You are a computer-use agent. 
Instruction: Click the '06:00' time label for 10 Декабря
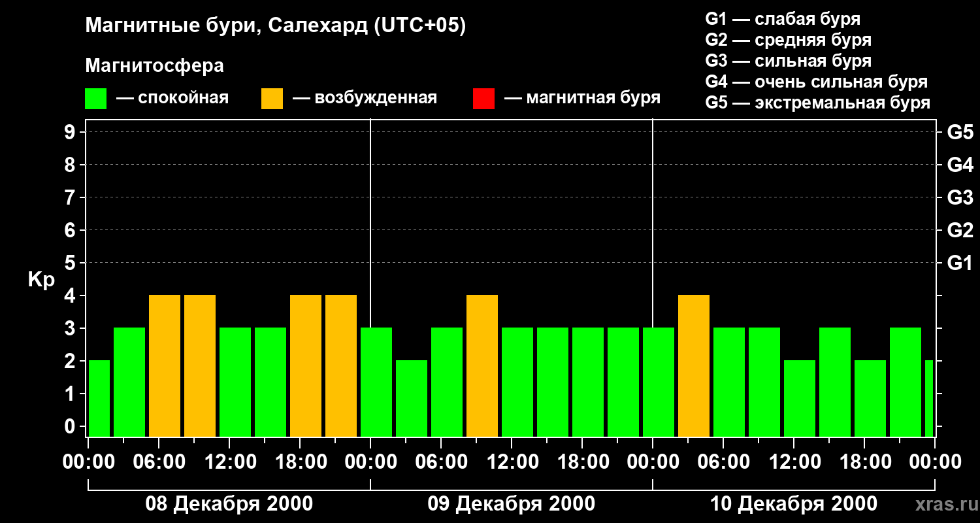tap(723, 462)
